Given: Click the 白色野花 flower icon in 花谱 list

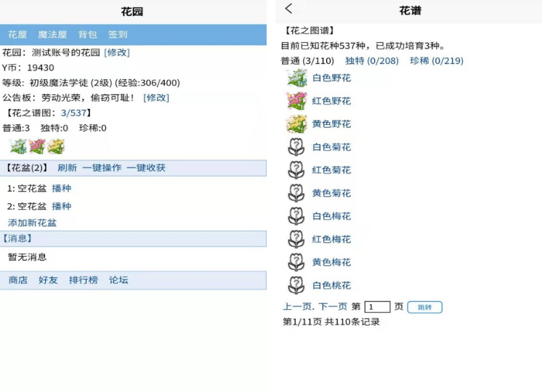Looking at the screenshot, I should coord(296,78).
